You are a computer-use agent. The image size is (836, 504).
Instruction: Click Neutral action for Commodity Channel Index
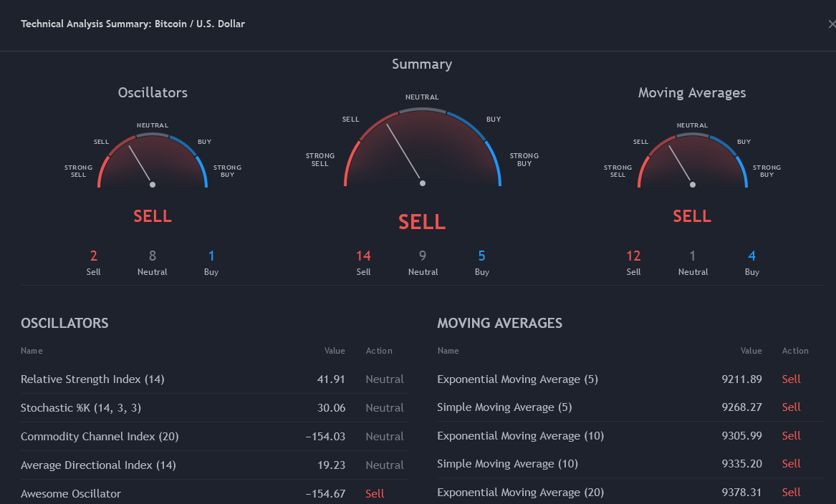(x=385, y=437)
